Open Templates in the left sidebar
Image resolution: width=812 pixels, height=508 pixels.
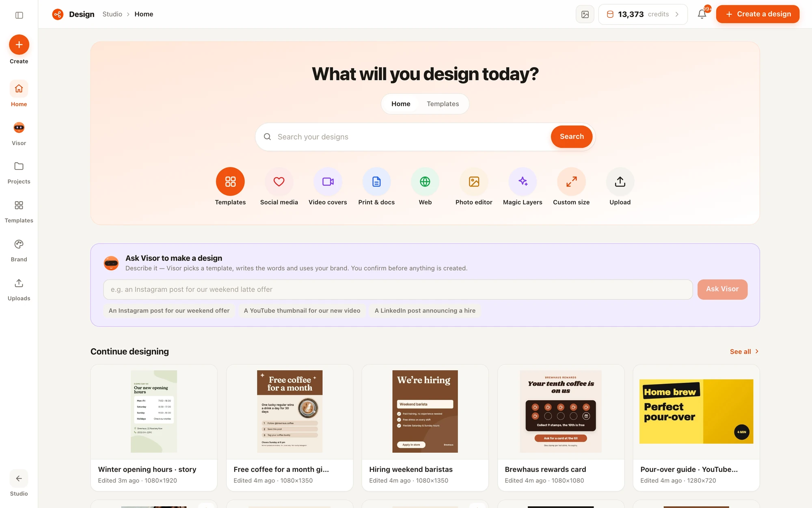click(x=19, y=211)
